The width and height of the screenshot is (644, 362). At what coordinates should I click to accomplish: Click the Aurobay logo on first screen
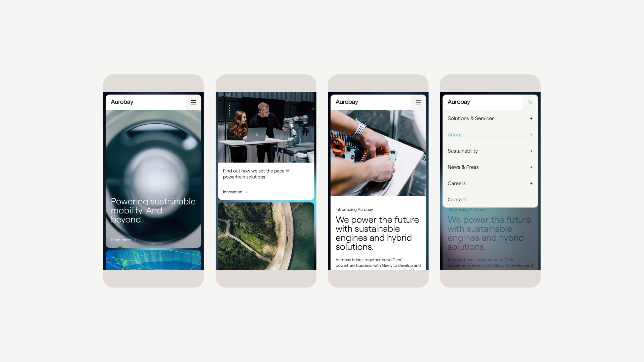tap(122, 102)
